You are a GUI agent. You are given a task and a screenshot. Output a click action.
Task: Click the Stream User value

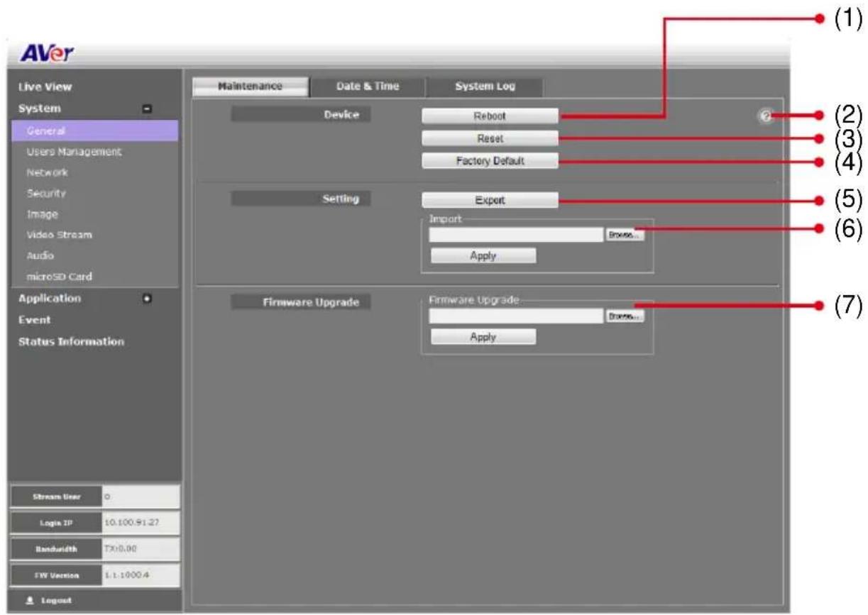140,497
